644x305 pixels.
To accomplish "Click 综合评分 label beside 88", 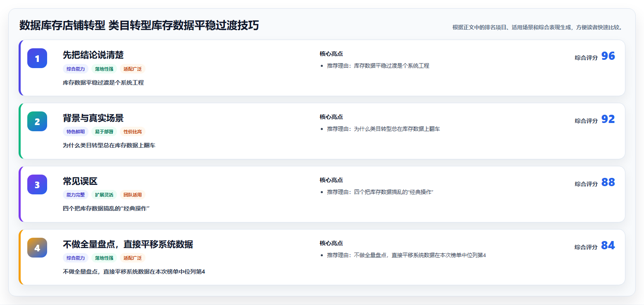I will (586, 184).
